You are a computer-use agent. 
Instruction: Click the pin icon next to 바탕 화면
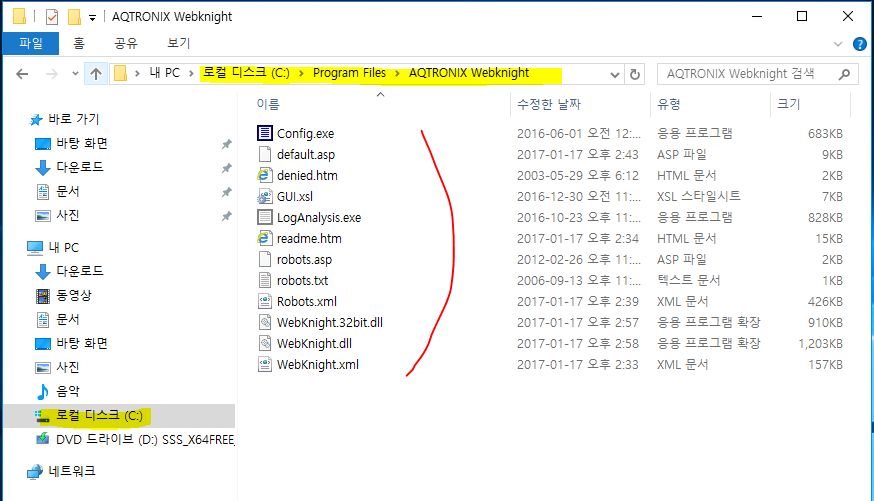pyautogui.click(x=226, y=144)
